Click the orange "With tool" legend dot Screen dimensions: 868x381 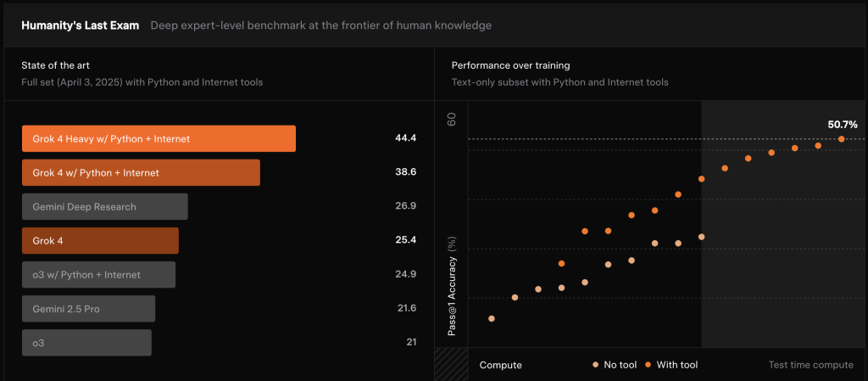[648, 365]
